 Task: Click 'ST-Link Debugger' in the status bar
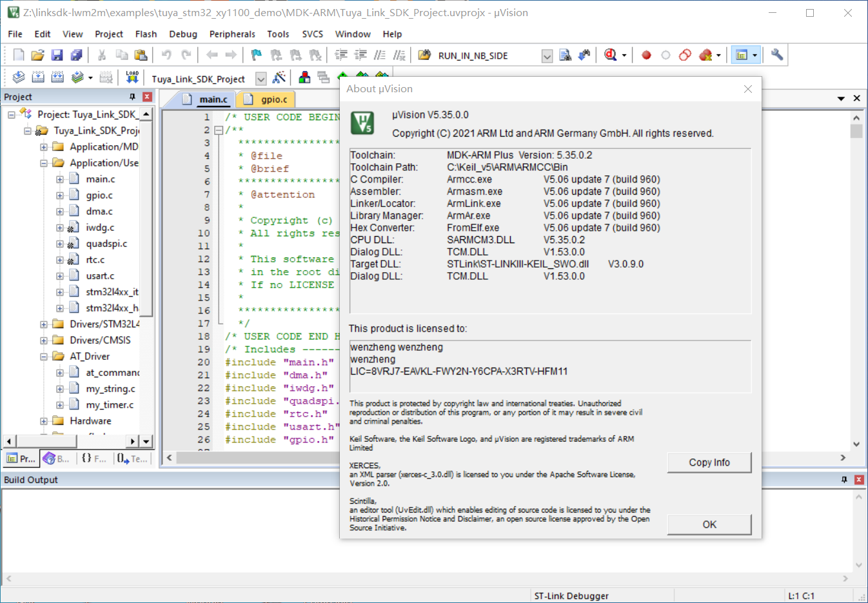[x=571, y=596]
